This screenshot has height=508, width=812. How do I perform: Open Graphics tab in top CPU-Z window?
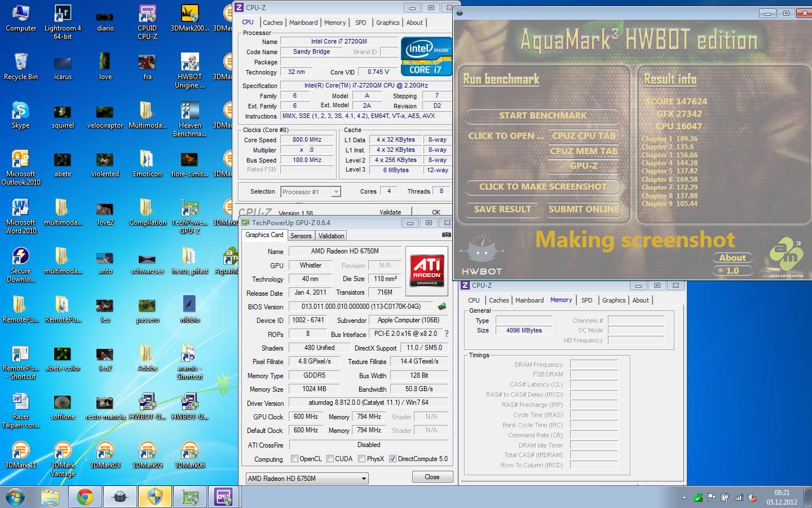(388, 23)
